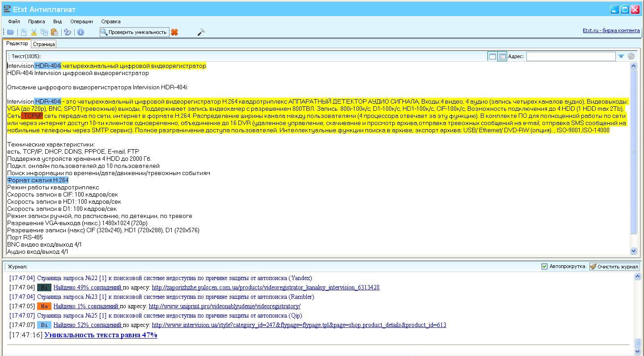
Task: Open Найдено 1% совпадений link
Action: point(86,306)
